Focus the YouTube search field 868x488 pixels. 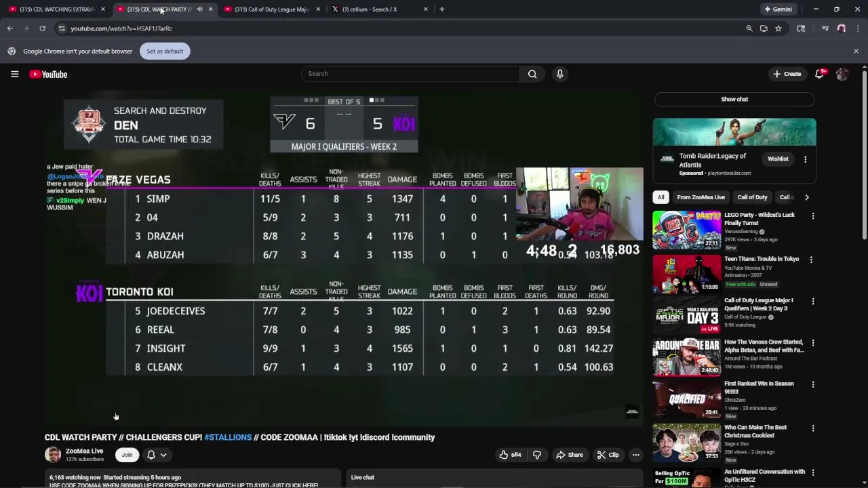pyautogui.click(x=410, y=74)
